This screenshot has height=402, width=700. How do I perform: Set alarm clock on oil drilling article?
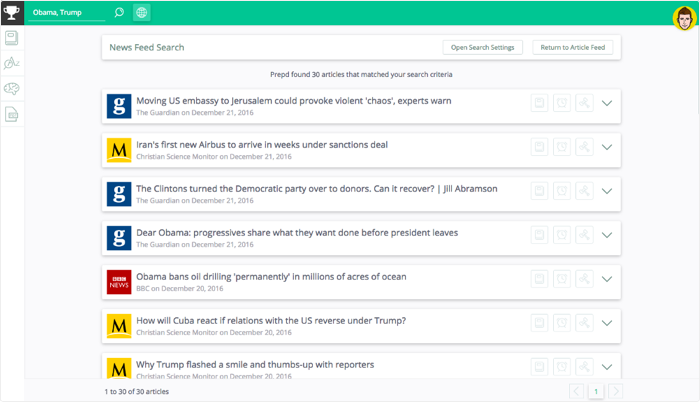tap(562, 279)
